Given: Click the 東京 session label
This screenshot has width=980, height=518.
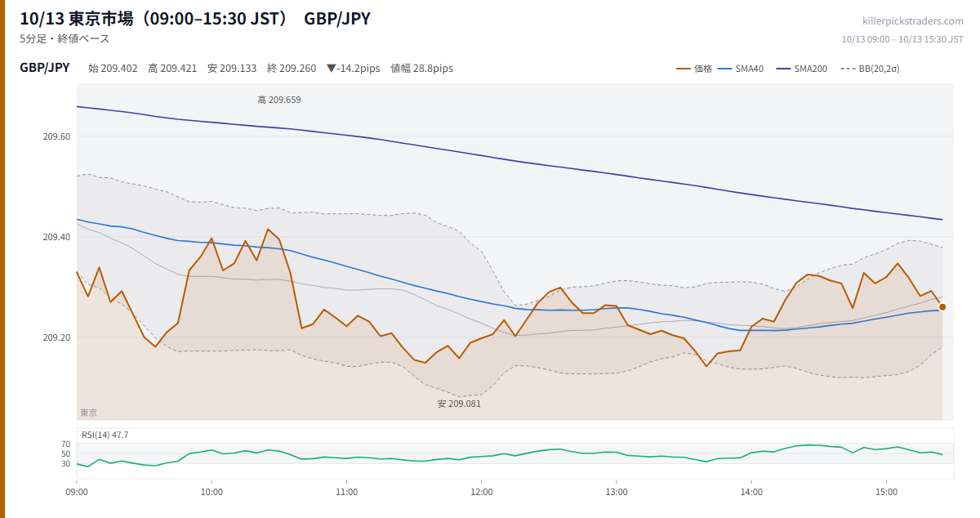Looking at the screenshot, I should point(88,413).
